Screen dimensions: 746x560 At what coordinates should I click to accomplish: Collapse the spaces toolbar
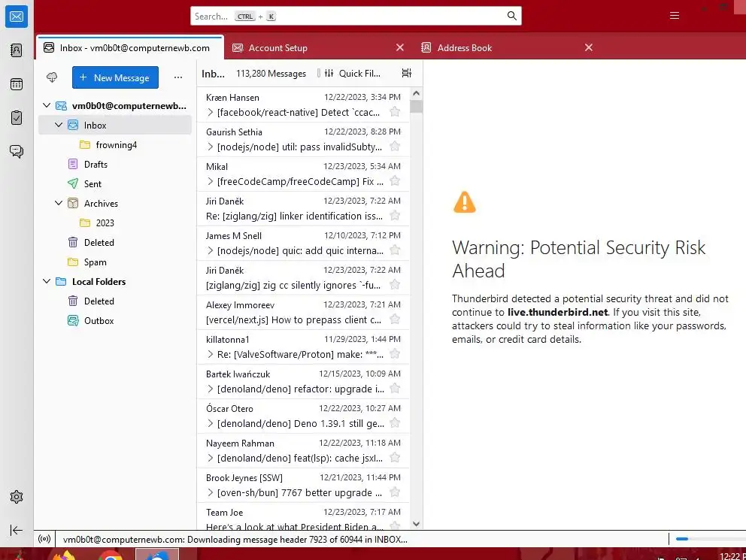click(x=17, y=530)
